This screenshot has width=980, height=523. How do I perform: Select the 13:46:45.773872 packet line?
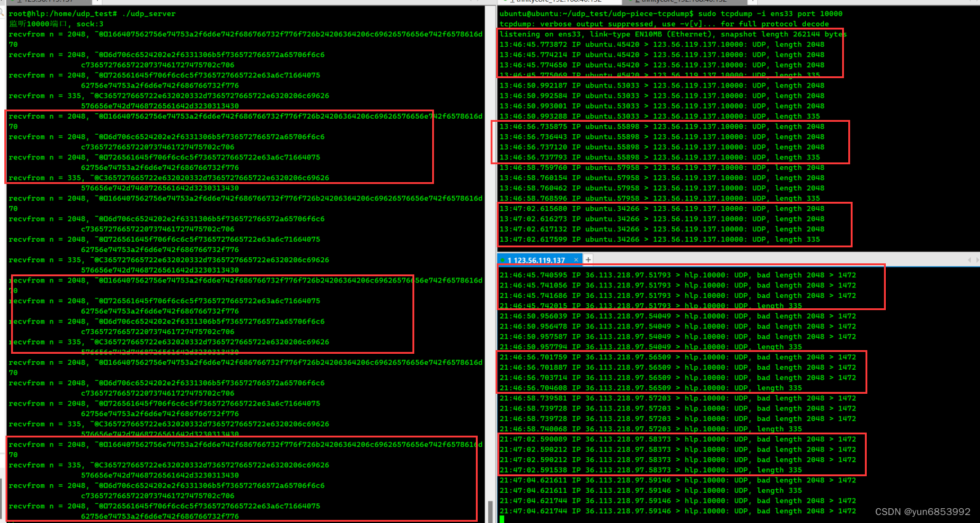coord(662,44)
